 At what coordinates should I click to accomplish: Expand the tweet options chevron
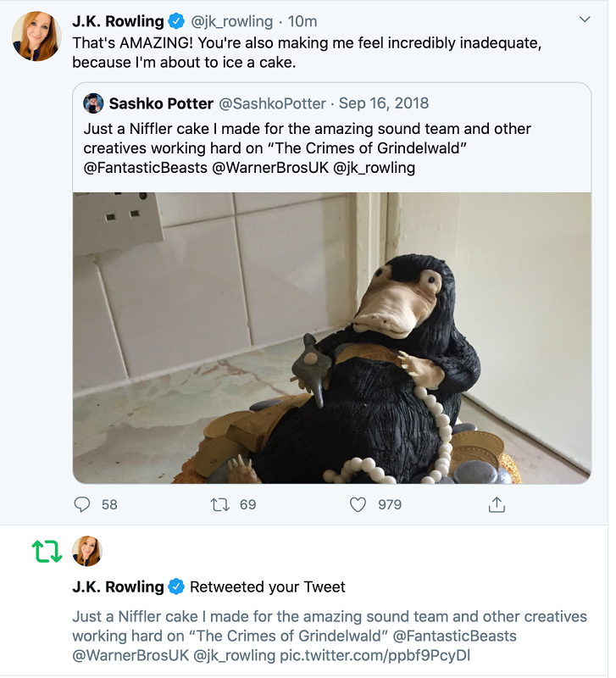coord(584,19)
